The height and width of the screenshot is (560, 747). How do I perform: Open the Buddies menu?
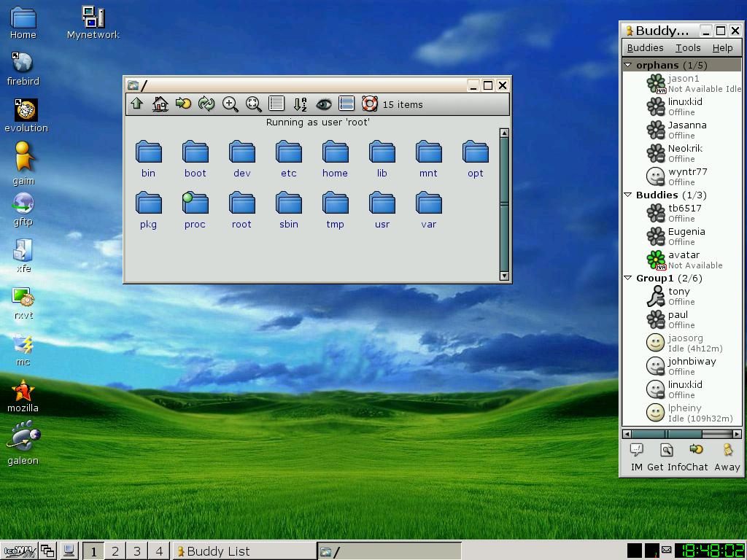[645, 47]
